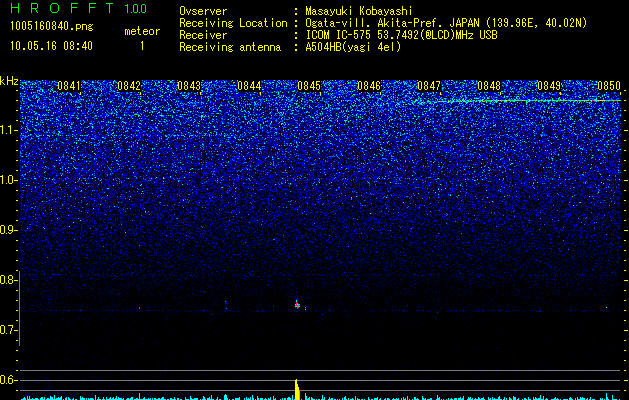This screenshot has width=629, height=400.
Task: Click the 0842 time marker
Action: [129, 86]
